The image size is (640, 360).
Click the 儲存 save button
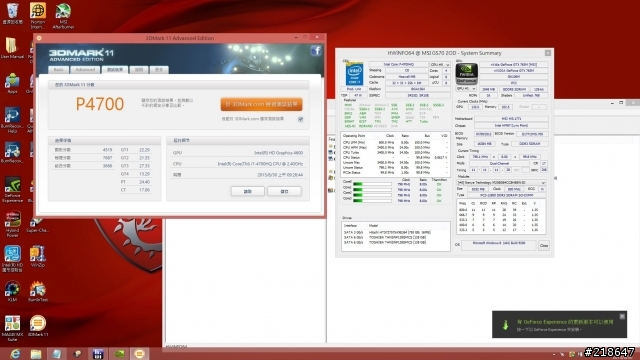click(x=284, y=191)
